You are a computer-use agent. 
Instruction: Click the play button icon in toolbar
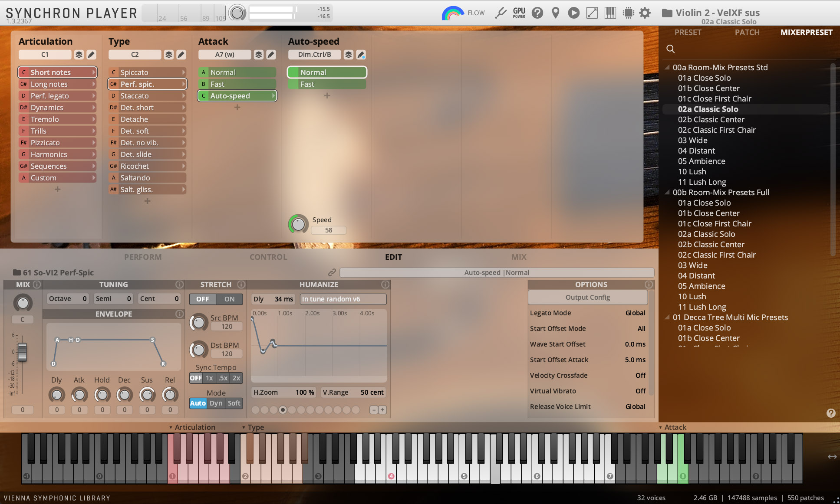(x=573, y=13)
